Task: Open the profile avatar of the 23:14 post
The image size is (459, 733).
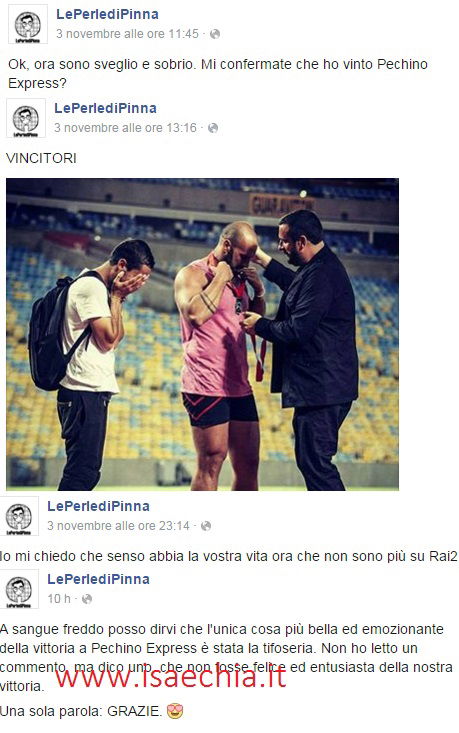Action: pos(19,516)
